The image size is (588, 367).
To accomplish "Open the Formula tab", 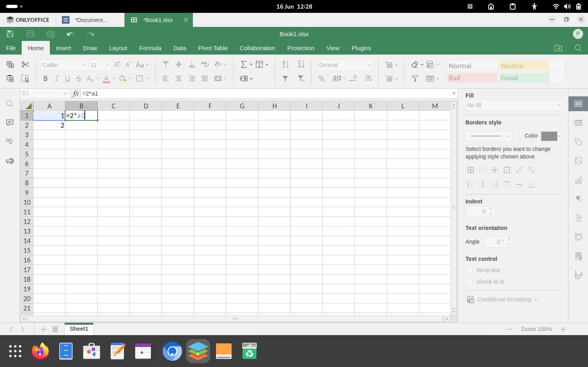I will [x=150, y=48].
